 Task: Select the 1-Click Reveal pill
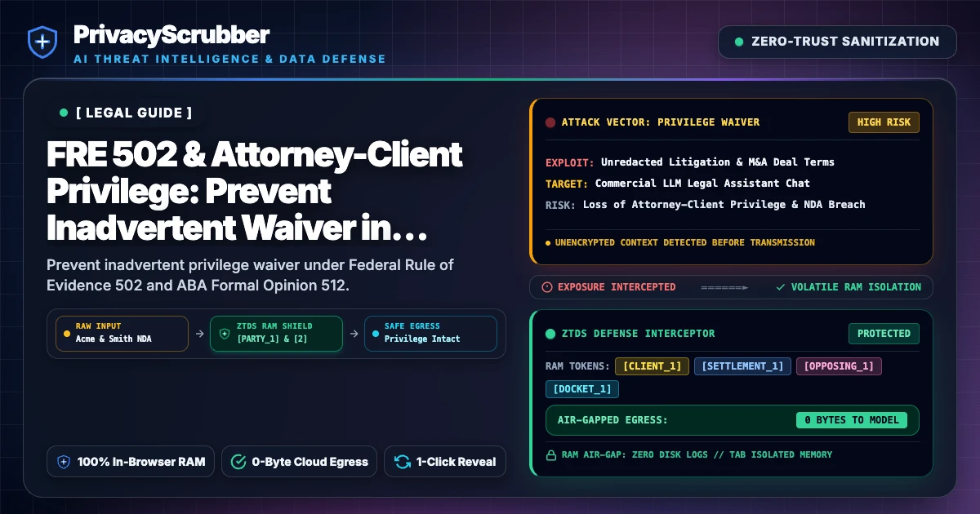[445, 462]
